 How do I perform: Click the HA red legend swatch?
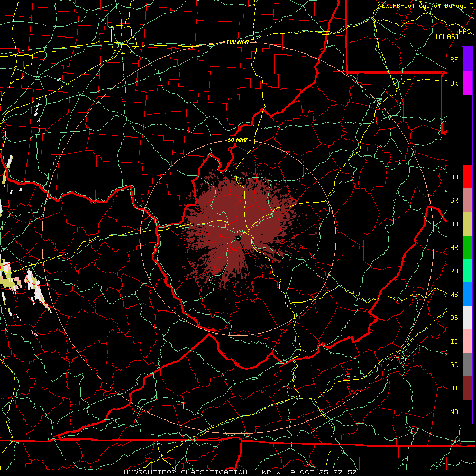point(467,177)
